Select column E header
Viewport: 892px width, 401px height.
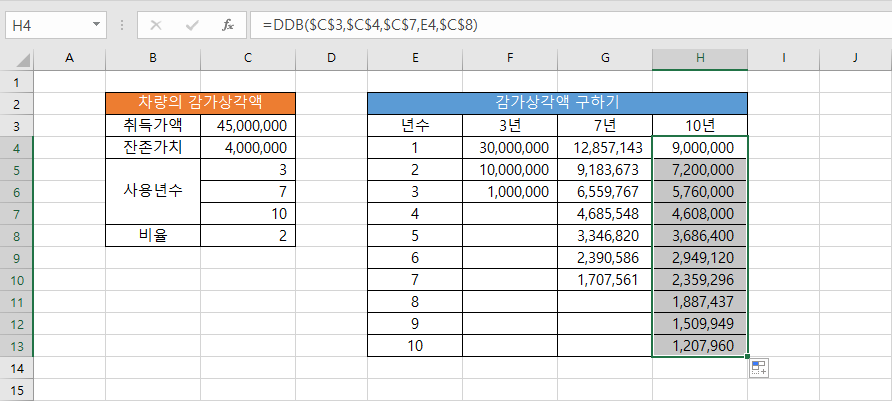click(415, 57)
